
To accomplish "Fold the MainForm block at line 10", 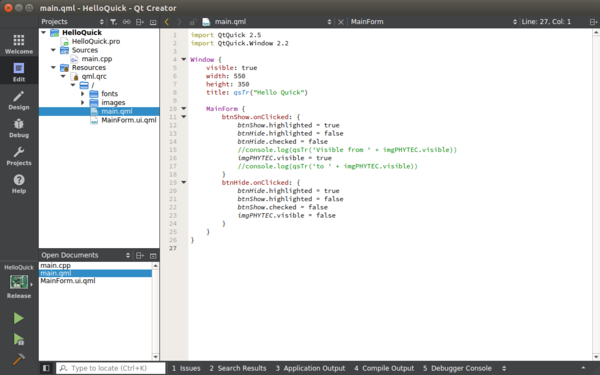I will coord(184,109).
